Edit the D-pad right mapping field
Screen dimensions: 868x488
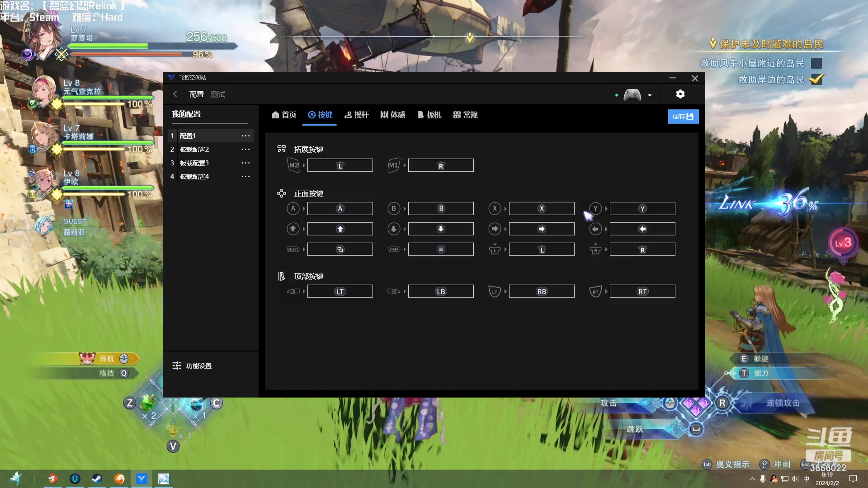click(x=542, y=229)
